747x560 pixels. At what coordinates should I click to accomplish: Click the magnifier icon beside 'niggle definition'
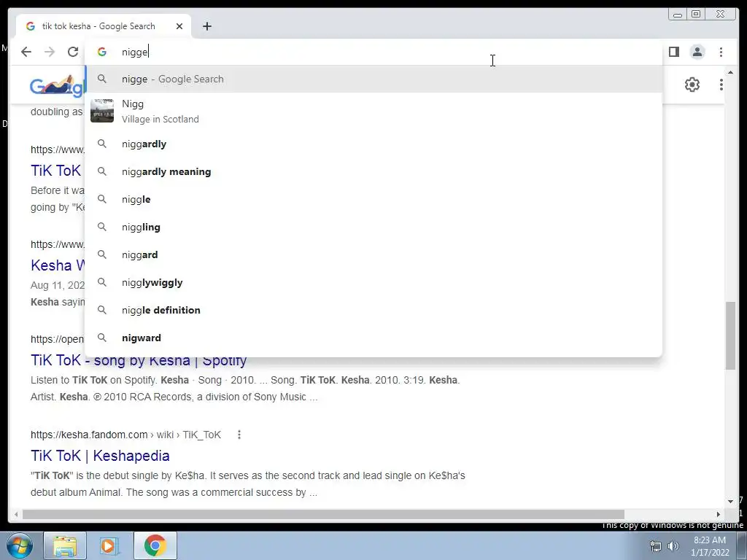[x=102, y=310]
